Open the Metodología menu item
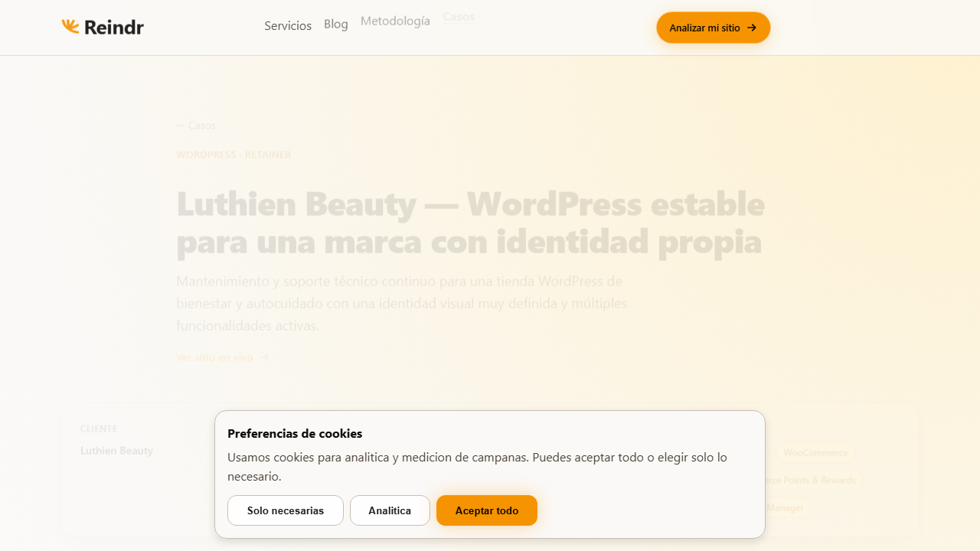The image size is (980, 551). point(395,21)
